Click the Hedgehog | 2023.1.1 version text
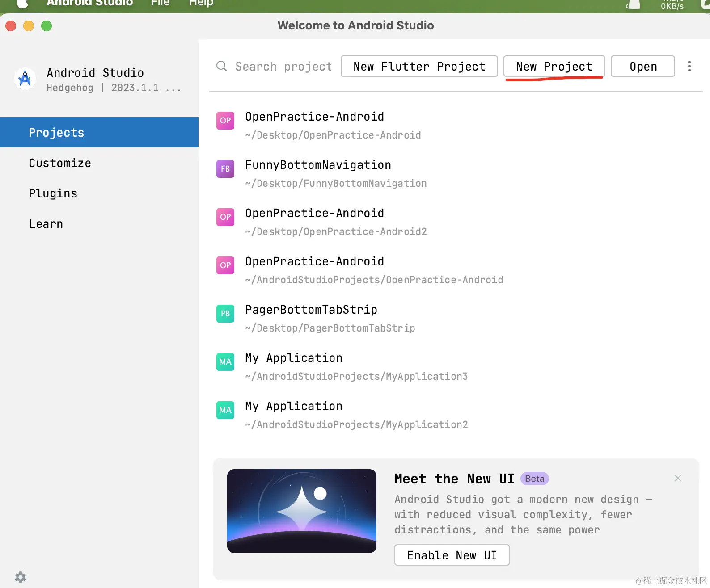This screenshot has height=588, width=710. 114,88
